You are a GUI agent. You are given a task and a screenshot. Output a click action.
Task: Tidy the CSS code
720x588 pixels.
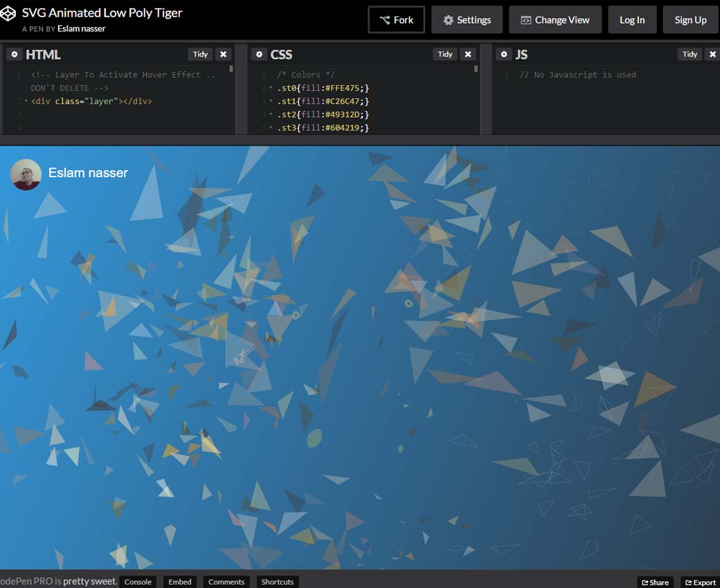[x=445, y=55]
